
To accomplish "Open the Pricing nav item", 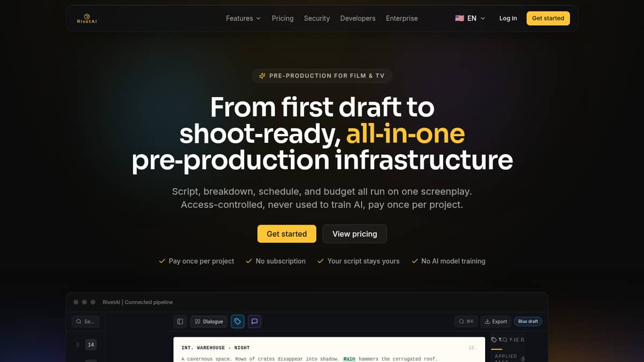I will point(282,18).
